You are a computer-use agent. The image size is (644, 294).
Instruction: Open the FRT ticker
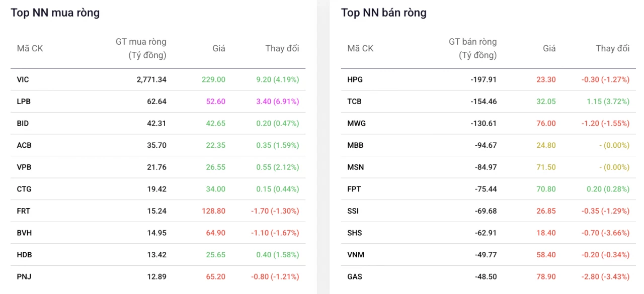pyautogui.click(x=23, y=211)
